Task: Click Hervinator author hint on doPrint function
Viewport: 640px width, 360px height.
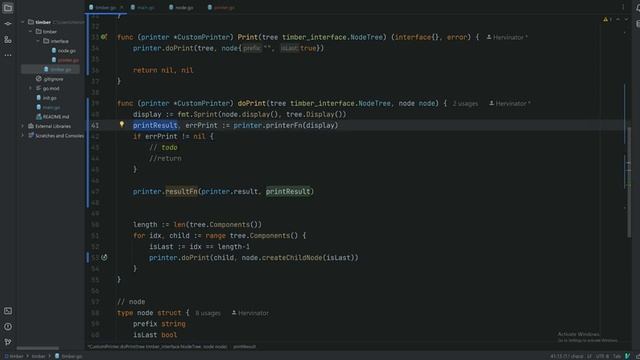Action: pos(510,104)
